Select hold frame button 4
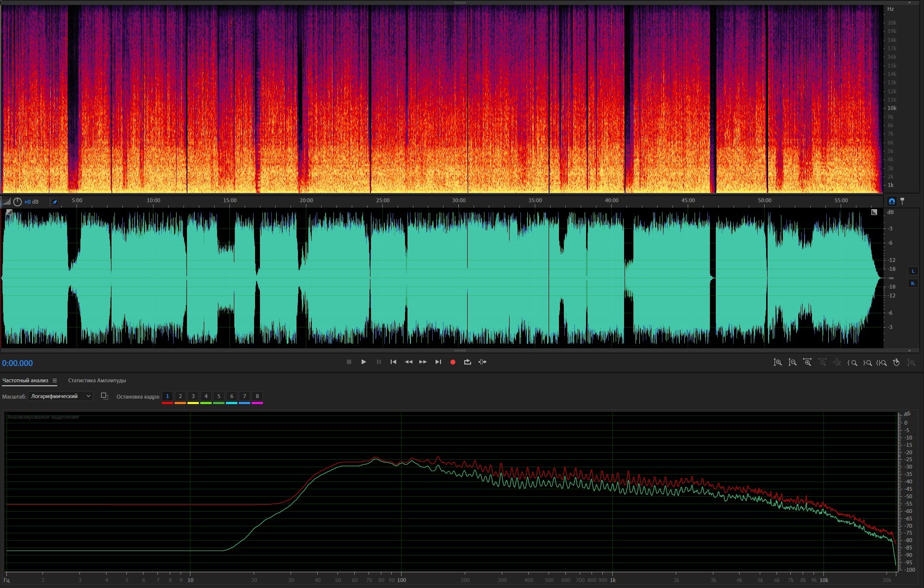The width and height of the screenshot is (924, 588). pos(206,396)
